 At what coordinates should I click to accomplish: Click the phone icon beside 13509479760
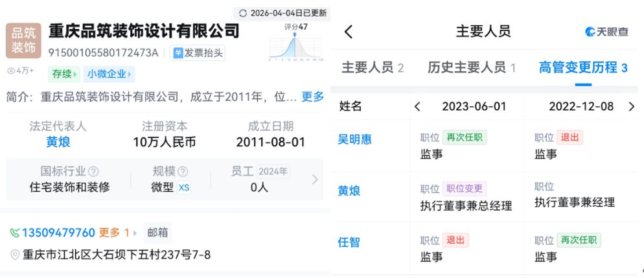click(15, 233)
